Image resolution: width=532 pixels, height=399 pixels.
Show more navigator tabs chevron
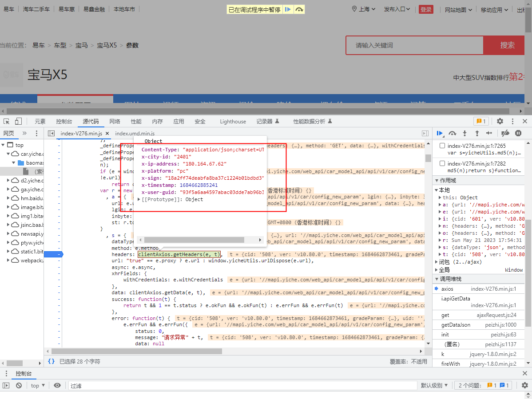[x=24, y=133]
